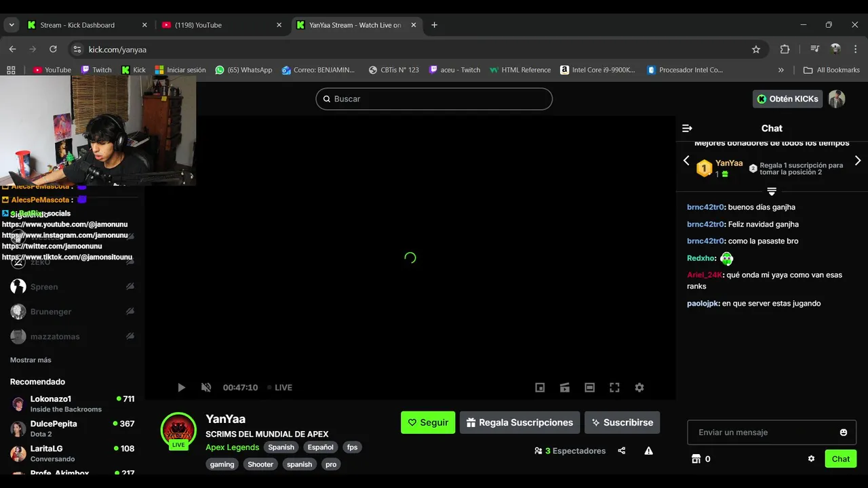The image size is (868, 488).
Task: Open the tab search dropdown arrow
Action: (12, 25)
